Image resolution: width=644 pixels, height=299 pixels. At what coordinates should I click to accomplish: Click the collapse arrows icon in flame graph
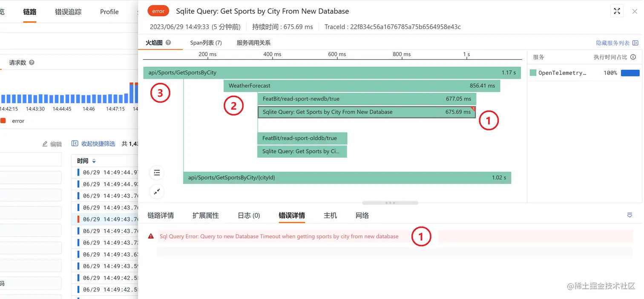click(x=157, y=192)
